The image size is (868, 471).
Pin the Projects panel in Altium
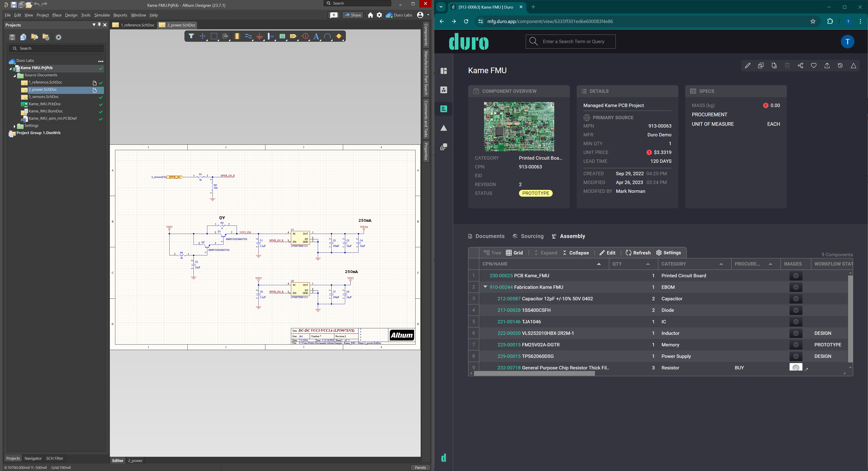(x=99, y=25)
